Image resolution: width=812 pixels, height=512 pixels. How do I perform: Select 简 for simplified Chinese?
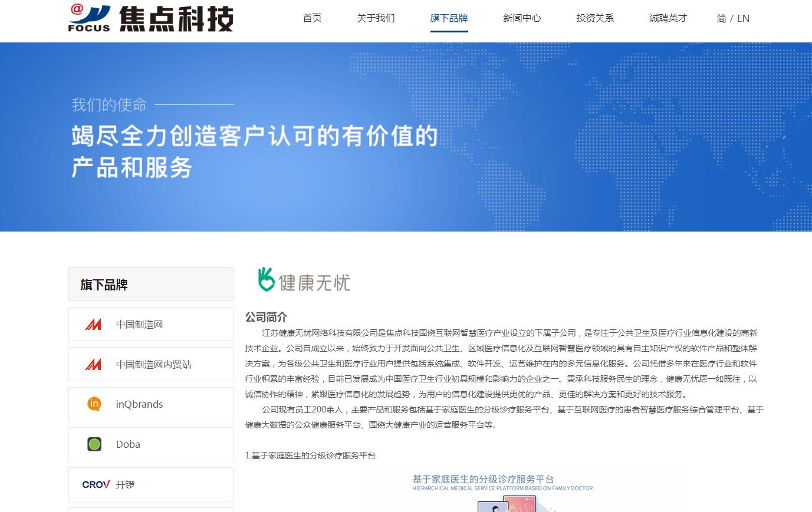click(721, 18)
